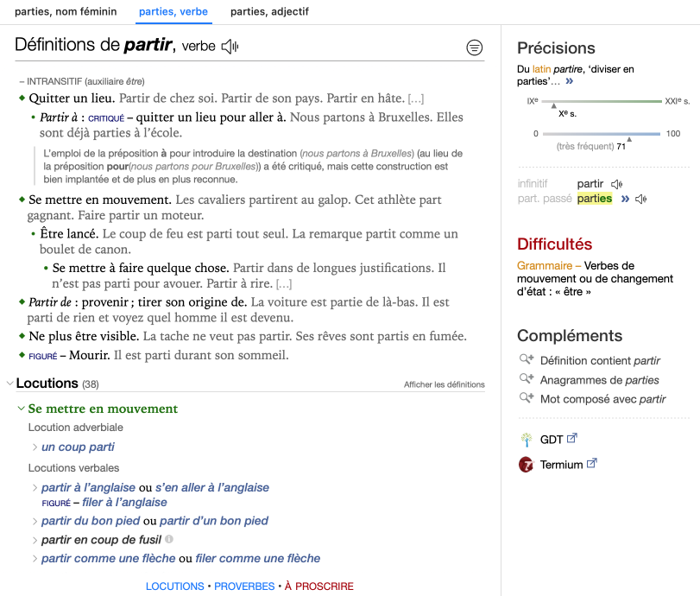
Task: Play pronunciation audio next to partir heading
Action: [x=230, y=47]
